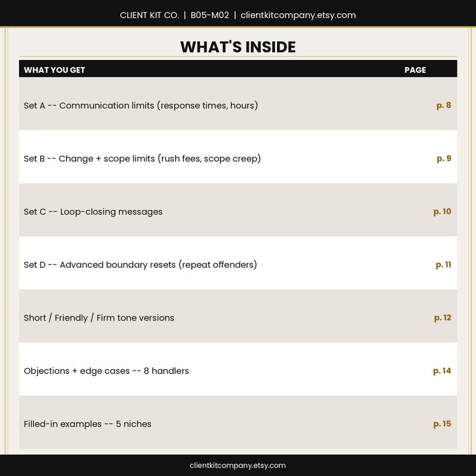Open page link p. 8
The image size is (476, 476).
pos(444,106)
